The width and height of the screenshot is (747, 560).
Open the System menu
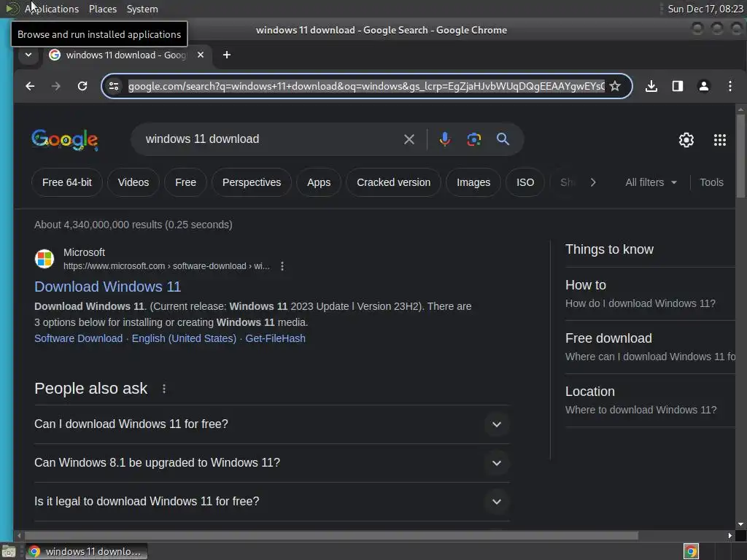pos(142,9)
